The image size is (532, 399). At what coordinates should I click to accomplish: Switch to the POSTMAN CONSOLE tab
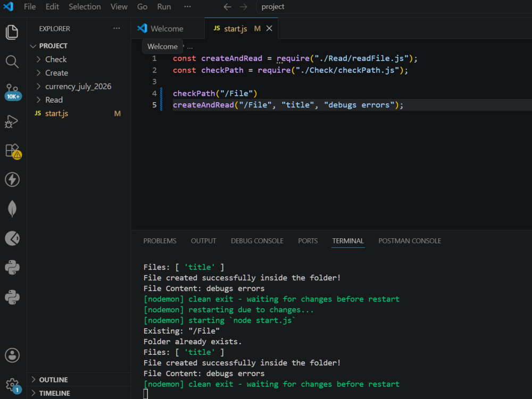[x=410, y=241]
